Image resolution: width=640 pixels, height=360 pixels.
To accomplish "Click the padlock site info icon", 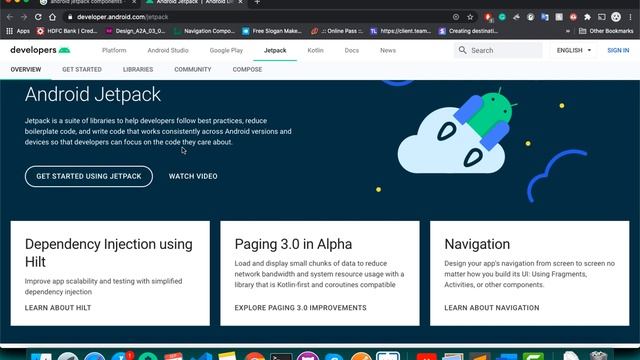I will pyautogui.click(x=70, y=17).
